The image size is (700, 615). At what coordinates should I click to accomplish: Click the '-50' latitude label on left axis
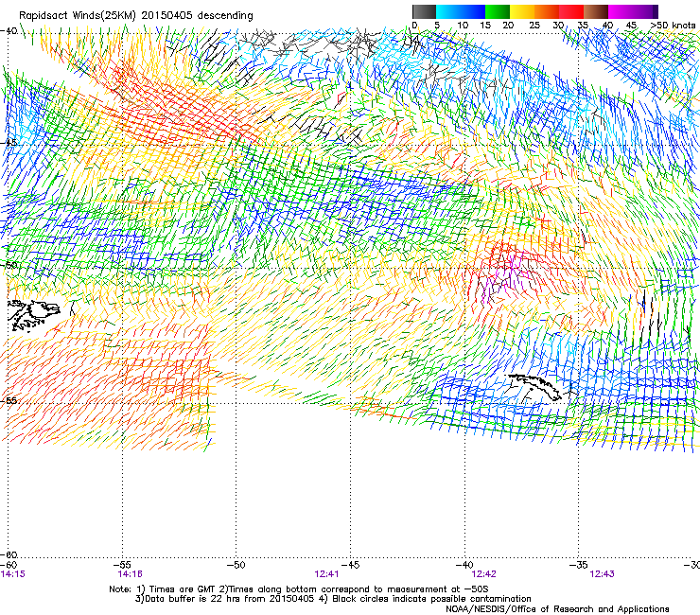coord(9,265)
